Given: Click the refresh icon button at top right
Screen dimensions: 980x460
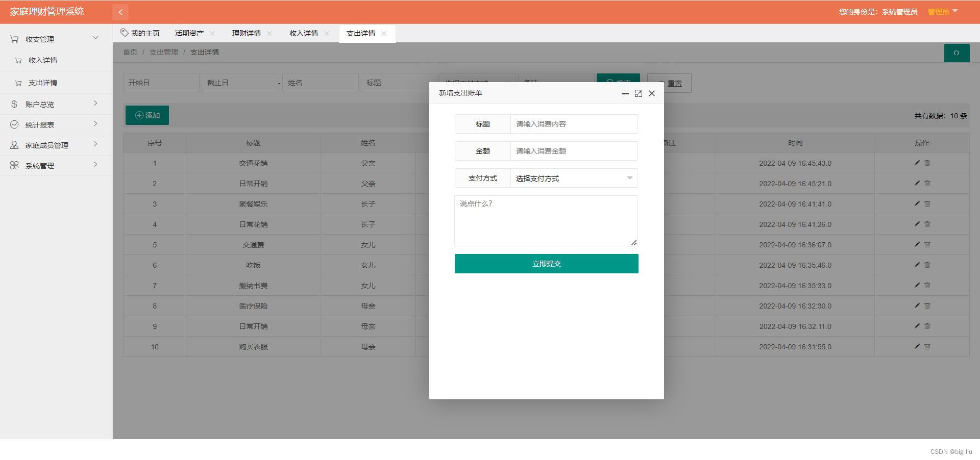Looking at the screenshot, I should (x=957, y=53).
